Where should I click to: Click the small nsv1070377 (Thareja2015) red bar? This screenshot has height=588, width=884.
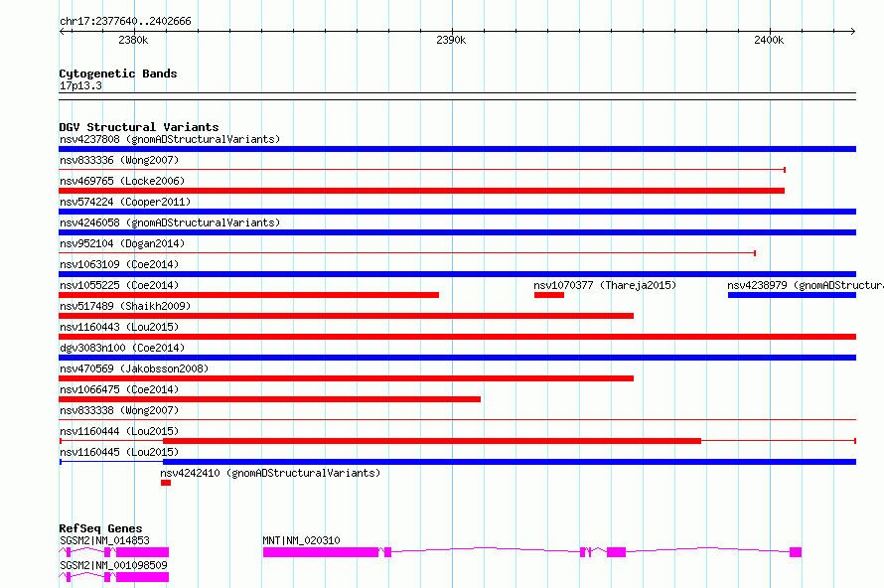tap(549, 295)
